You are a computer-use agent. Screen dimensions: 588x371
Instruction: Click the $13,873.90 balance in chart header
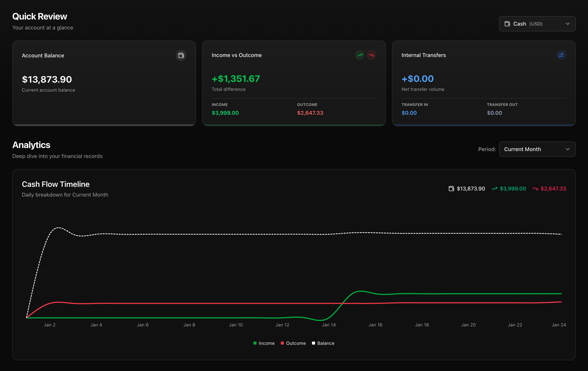pos(471,188)
